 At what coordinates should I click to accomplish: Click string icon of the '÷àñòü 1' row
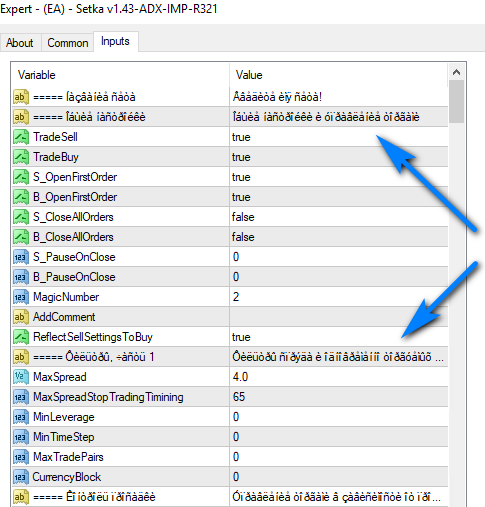point(21,357)
